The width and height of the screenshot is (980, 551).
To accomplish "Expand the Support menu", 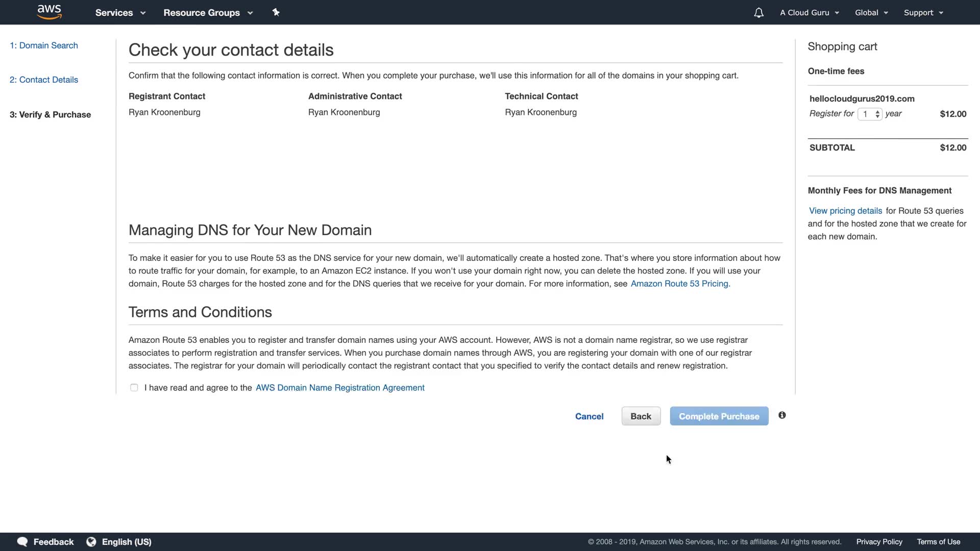I will pos(923,13).
